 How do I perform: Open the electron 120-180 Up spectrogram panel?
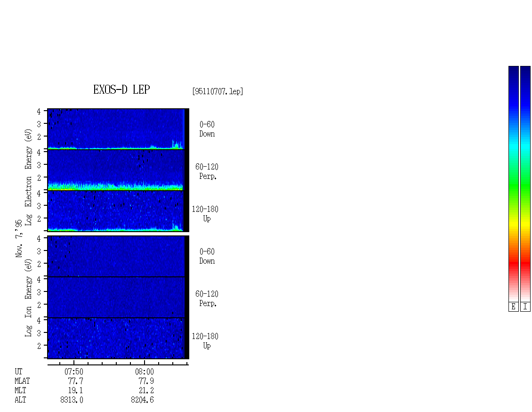(x=118, y=211)
